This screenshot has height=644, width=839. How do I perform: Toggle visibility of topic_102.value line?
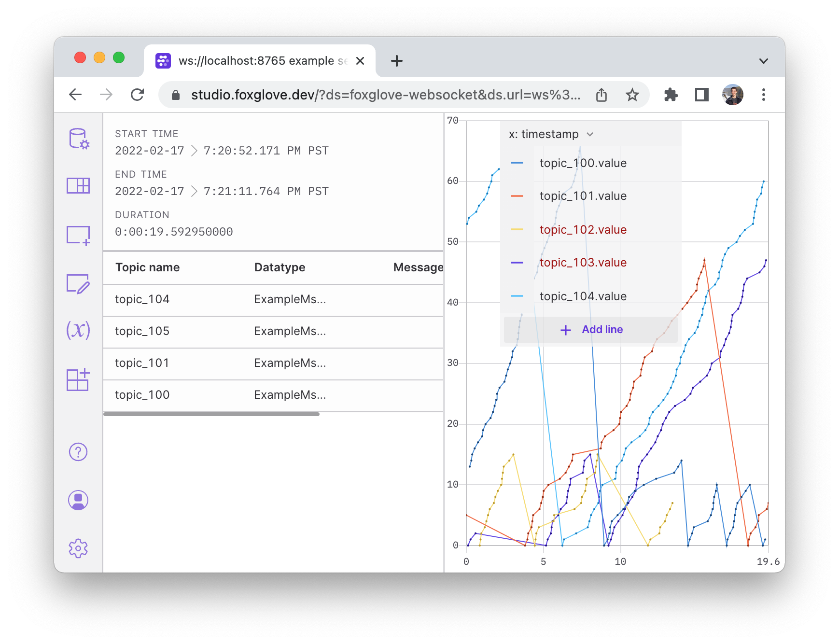517,230
